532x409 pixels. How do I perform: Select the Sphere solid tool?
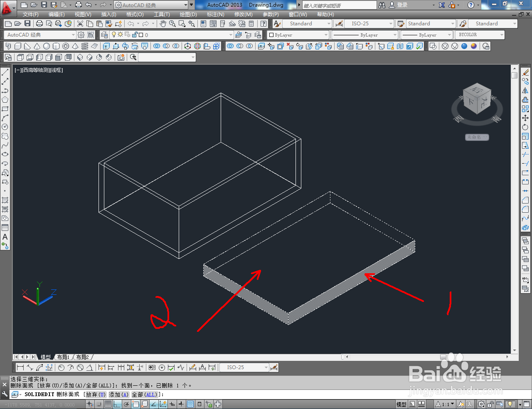[47, 46]
